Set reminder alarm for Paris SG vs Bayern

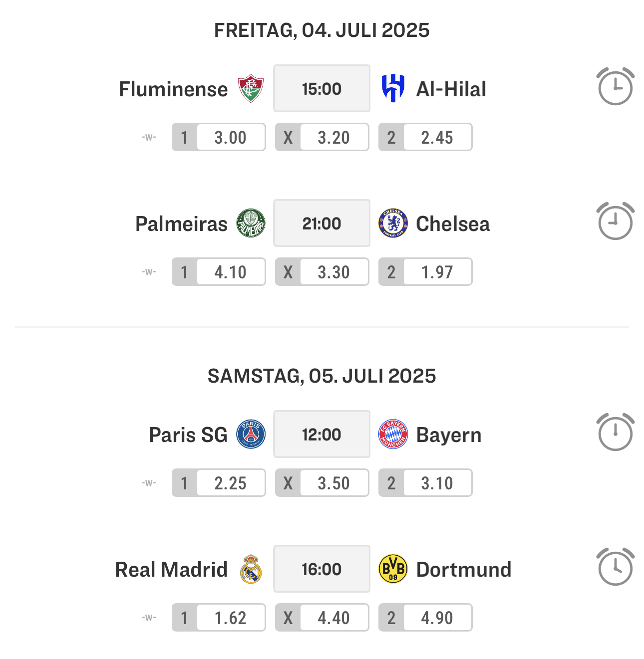pos(616,433)
